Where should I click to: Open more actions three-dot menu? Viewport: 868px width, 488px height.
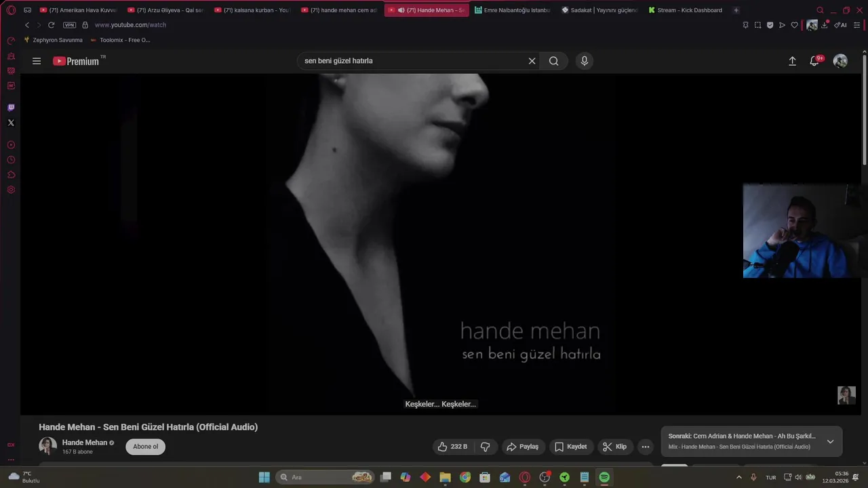[x=646, y=447]
